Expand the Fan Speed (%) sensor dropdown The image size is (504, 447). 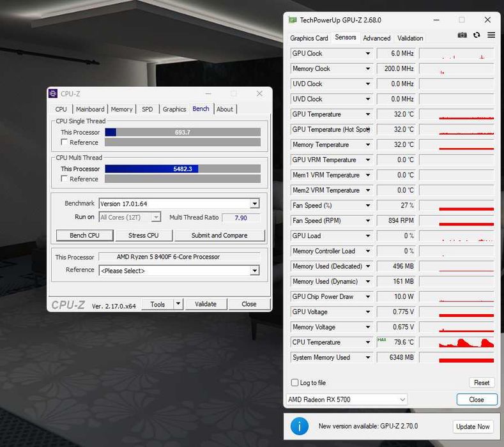point(368,206)
